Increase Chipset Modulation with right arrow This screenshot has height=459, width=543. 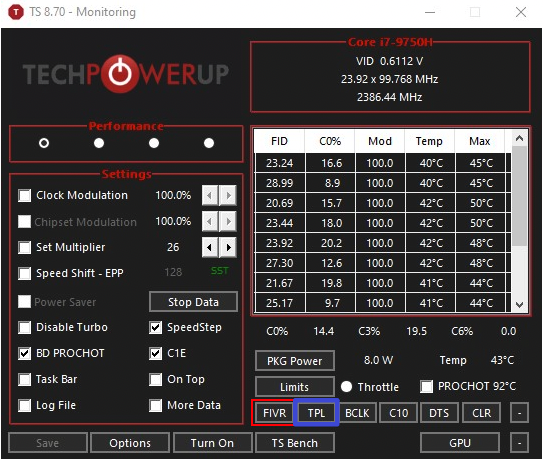tap(228, 221)
